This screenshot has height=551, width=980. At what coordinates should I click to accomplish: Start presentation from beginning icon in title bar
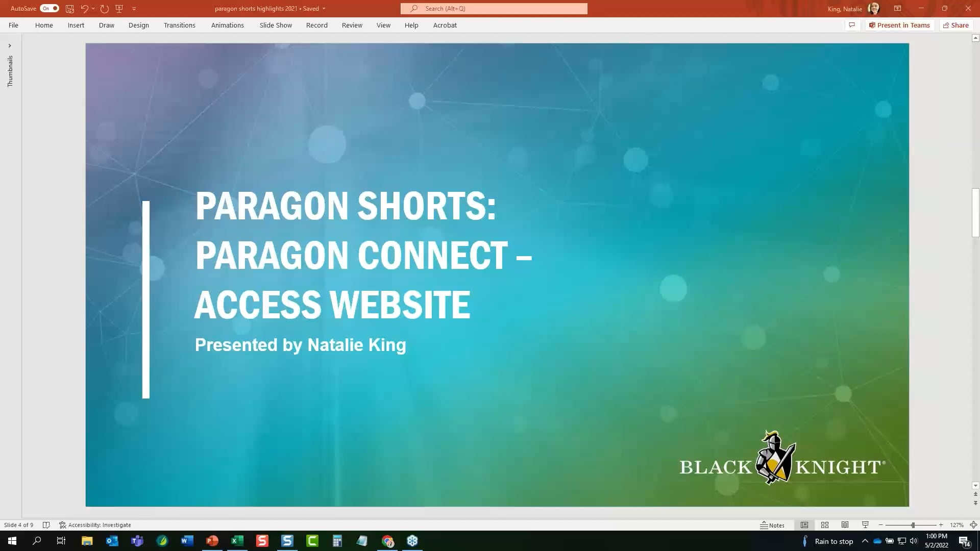click(119, 9)
